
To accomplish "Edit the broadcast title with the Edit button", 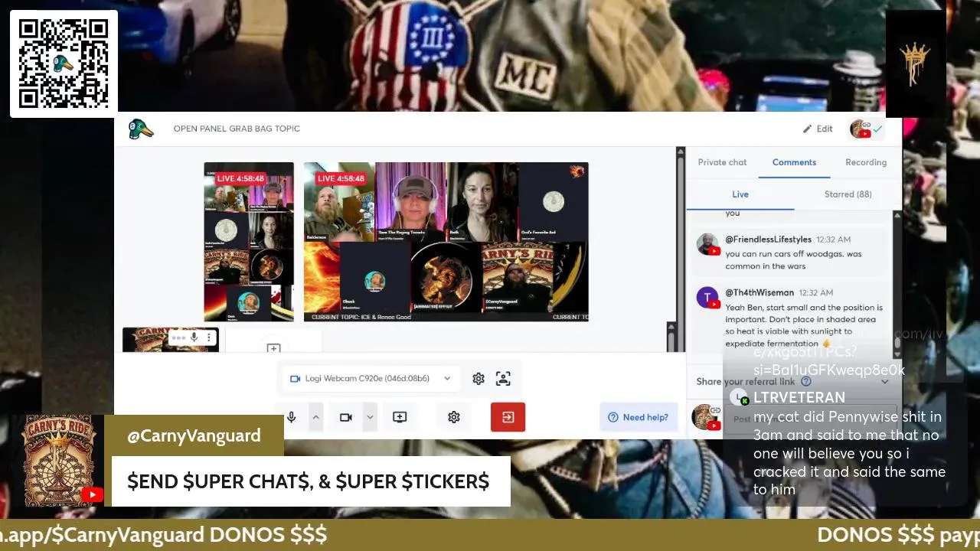I will pos(817,129).
